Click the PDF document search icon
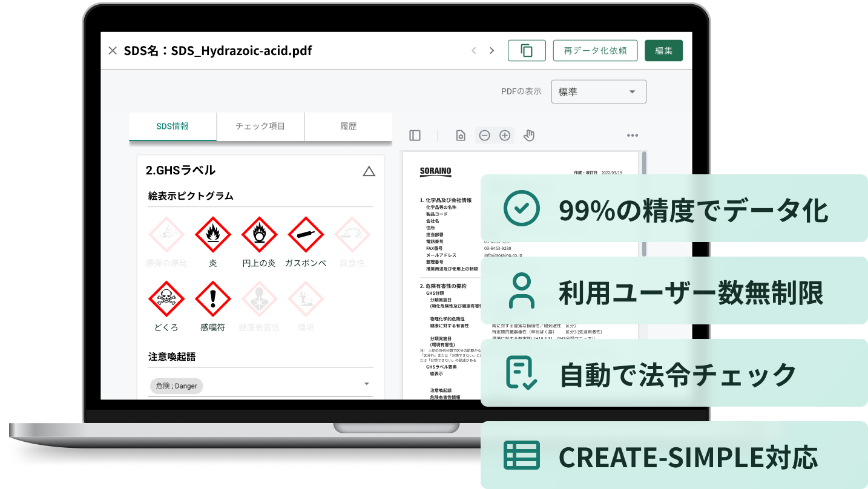 [x=461, y=136]
